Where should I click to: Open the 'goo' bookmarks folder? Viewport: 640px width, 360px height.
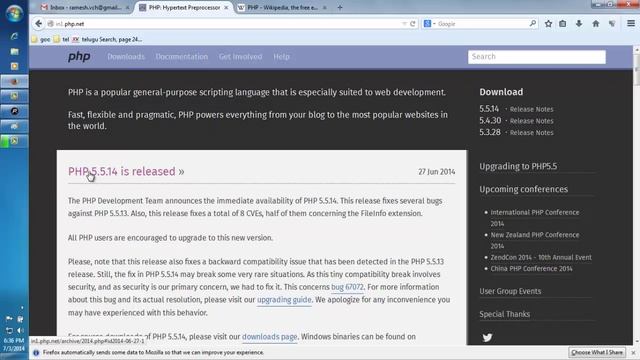tap(41, 39)
